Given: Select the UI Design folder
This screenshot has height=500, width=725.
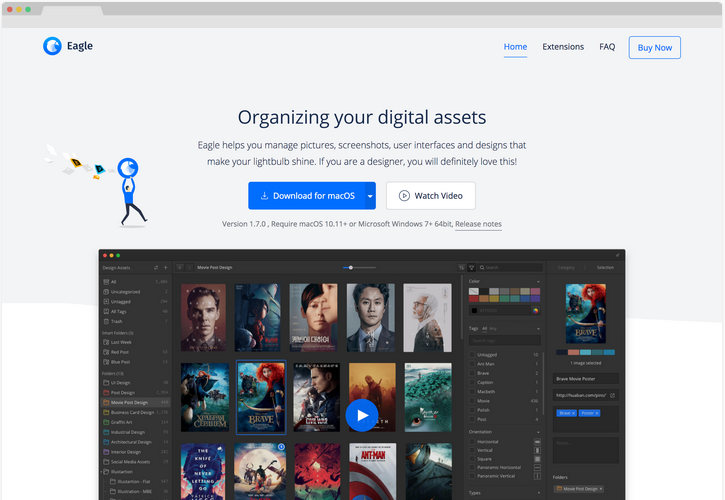Looking at the screenshot, I should coord(135,383).
